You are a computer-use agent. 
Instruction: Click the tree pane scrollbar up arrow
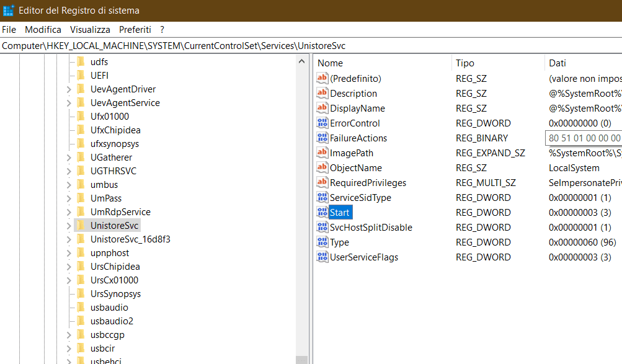[301, 61]
